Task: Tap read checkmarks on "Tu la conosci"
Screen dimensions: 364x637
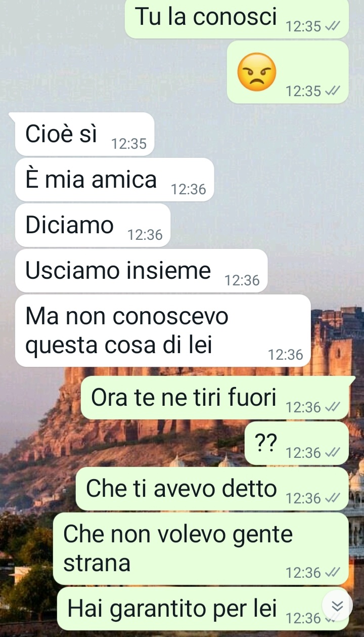Action: point(333,26)
